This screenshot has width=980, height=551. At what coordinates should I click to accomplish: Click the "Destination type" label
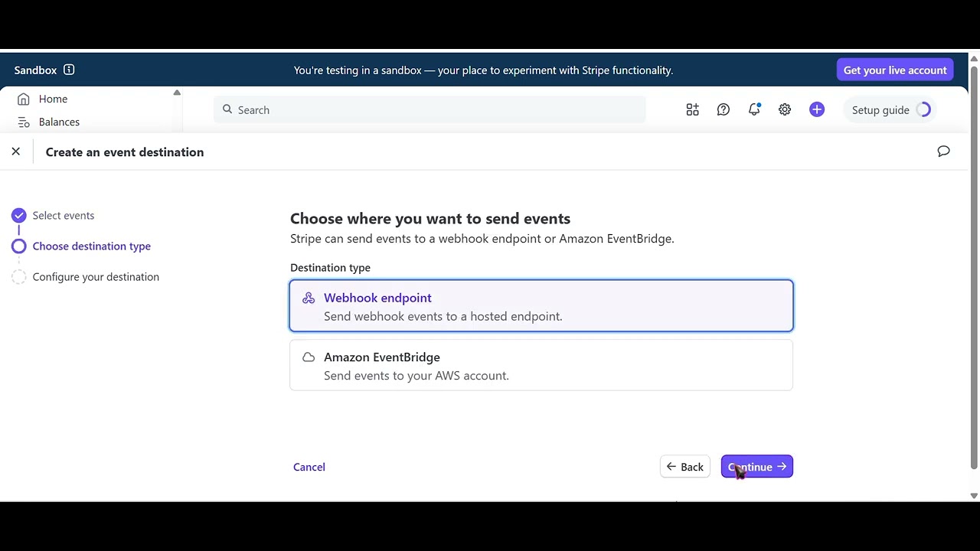[330, 268]
